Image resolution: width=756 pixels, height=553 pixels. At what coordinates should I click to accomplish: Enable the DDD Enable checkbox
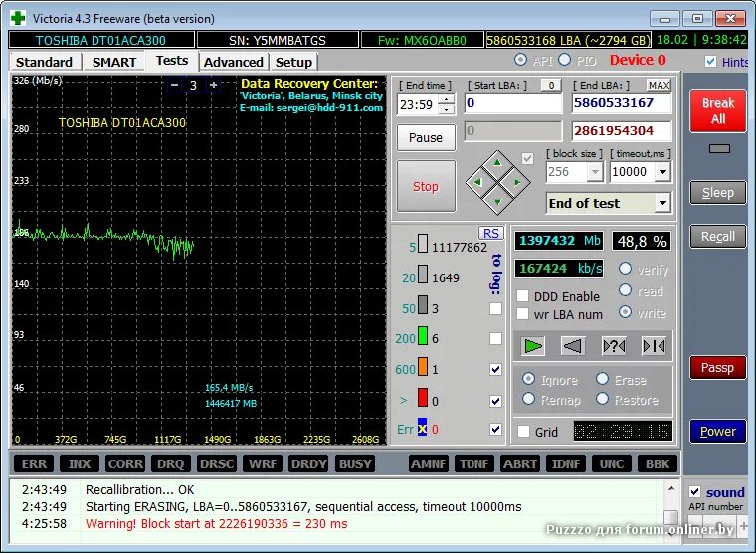coord(522,296)
